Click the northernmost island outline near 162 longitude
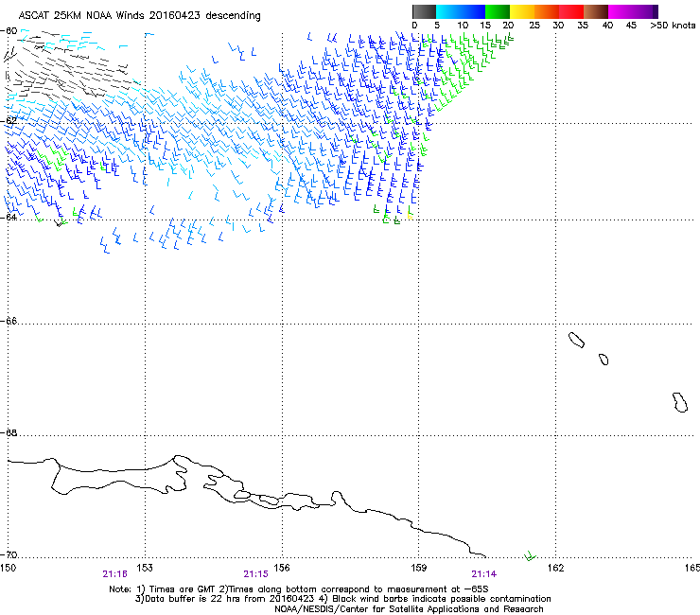The image size is (700, 615). pos(576,341)
